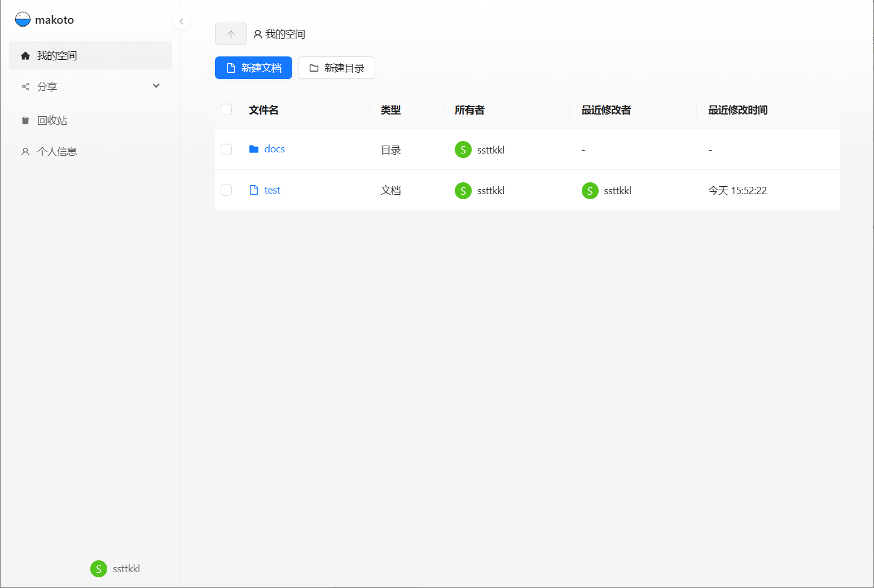Click the 文档 type cell for test
The width and height of the screenshot is (874, 588).
391,191
